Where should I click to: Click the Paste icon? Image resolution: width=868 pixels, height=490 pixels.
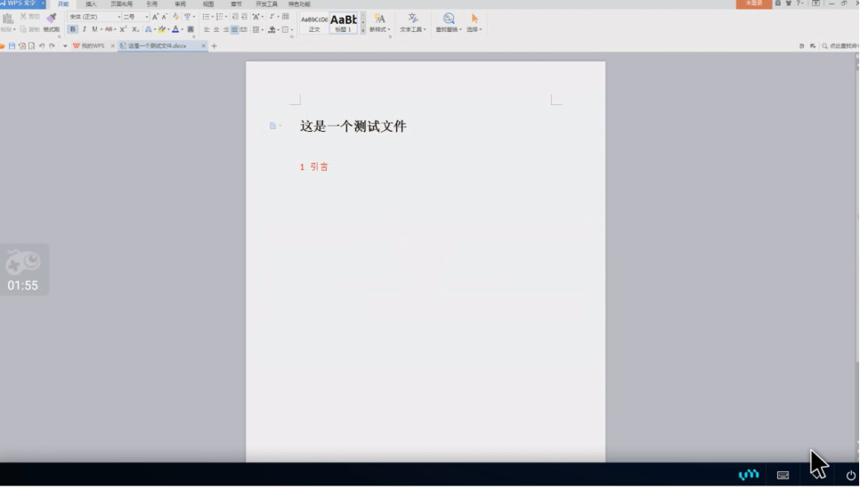[x=8, y=19]
